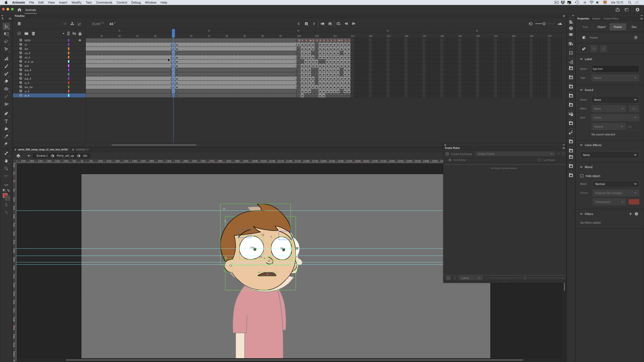Select the Zoom magnifier tool
The height and width of the screenshot is (362, 644).
(x=6, y=169)
